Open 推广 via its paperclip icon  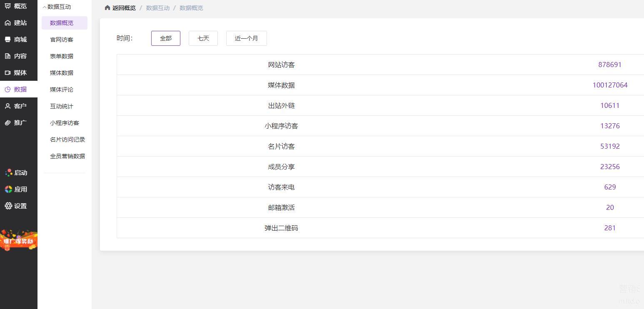coord(7,123)
